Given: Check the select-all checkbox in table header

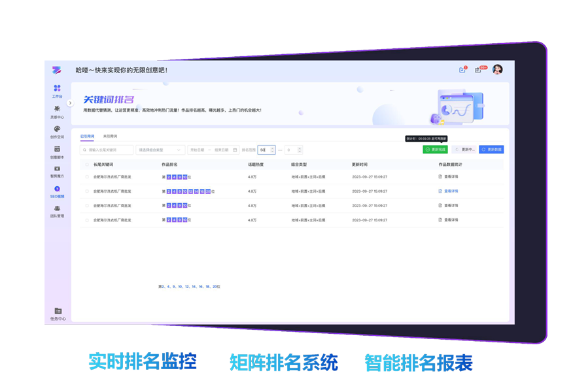Looking at the screenshot, I should coord(87,165).
